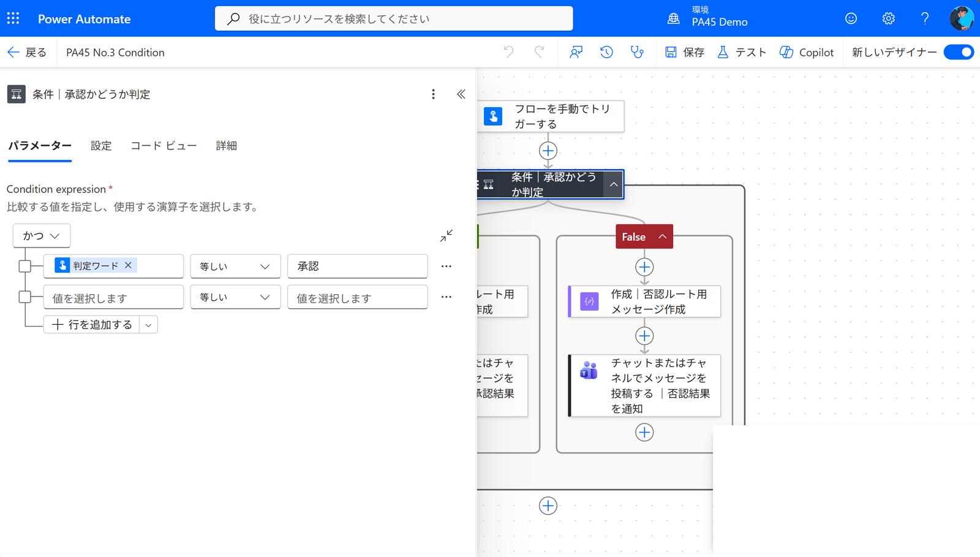Open the 等しい operator dropdown in second row

[x=235, y=297]
